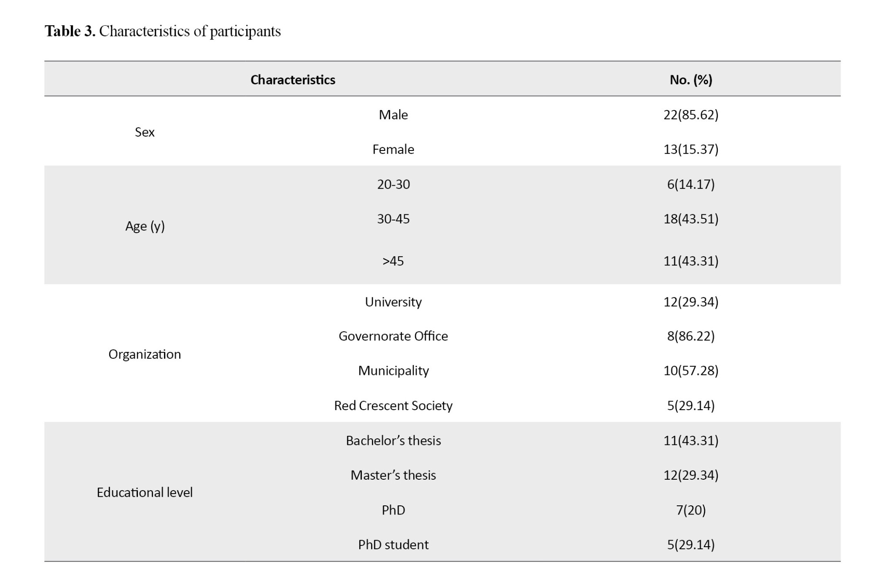
Task: Click the Male cell
Action: (x=393, y=115)
